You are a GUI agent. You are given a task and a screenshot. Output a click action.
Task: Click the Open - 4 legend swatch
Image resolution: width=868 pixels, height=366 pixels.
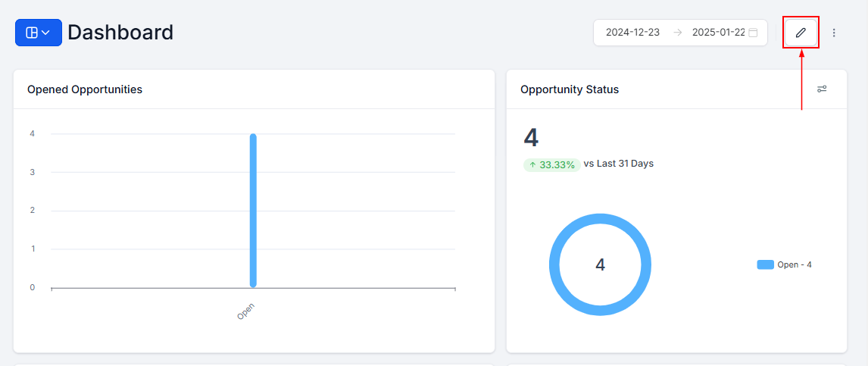pos(765,264)
